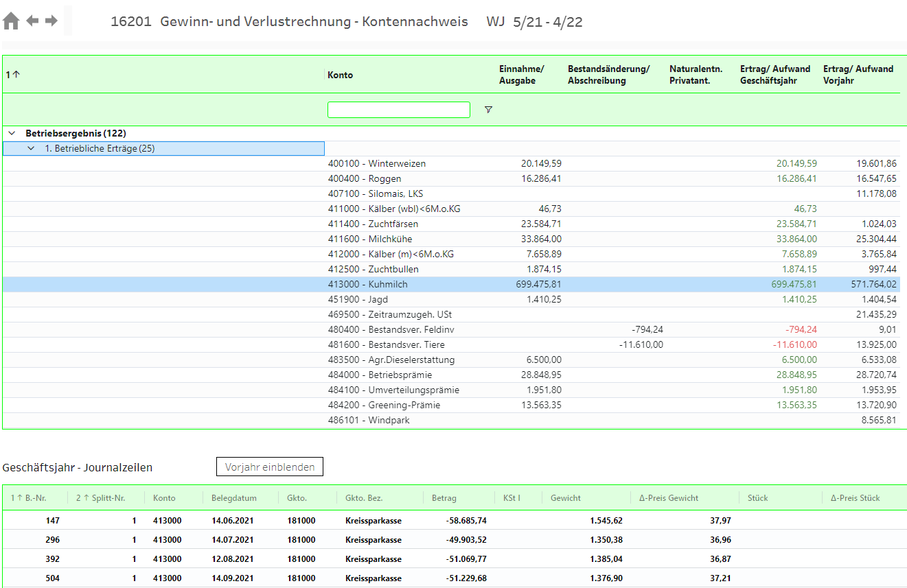The image size is (907, 588).
Task: Sort by the Konto column header in top table
Action: click(341, 75)
